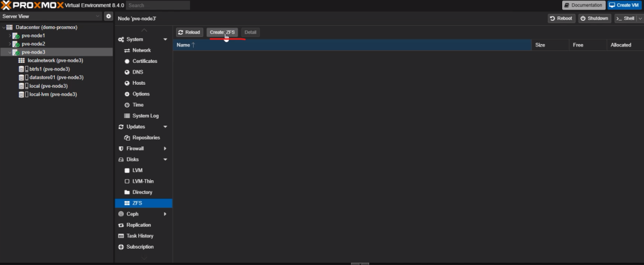Click the Reload button
The height and width of the screenshot is (265, 644).
(189, 33)
